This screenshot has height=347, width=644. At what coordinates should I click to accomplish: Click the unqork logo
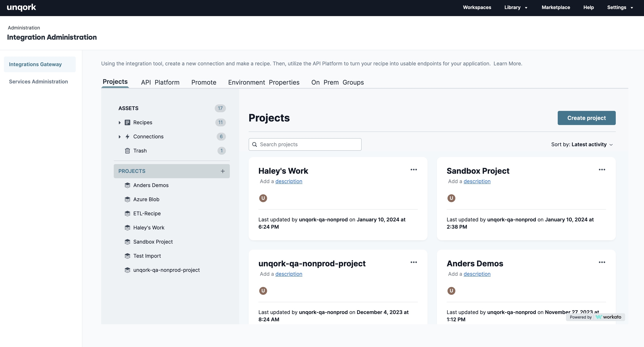click(22, 7)
